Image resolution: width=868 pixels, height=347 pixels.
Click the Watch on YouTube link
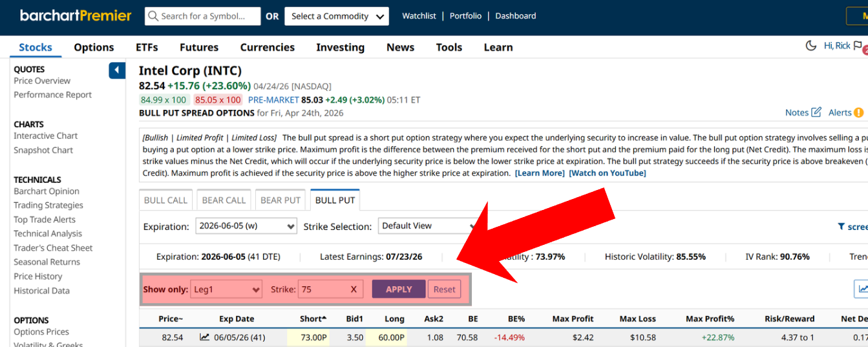[x=607, y=173]
